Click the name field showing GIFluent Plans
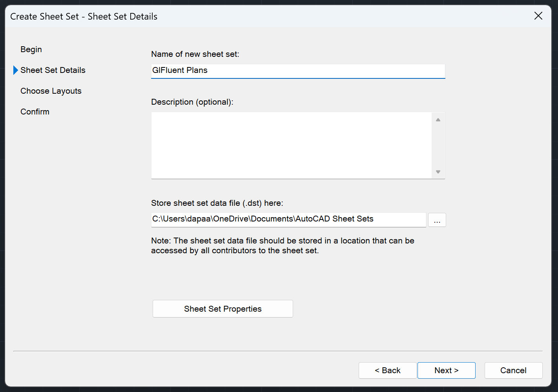 pos(298,71)
